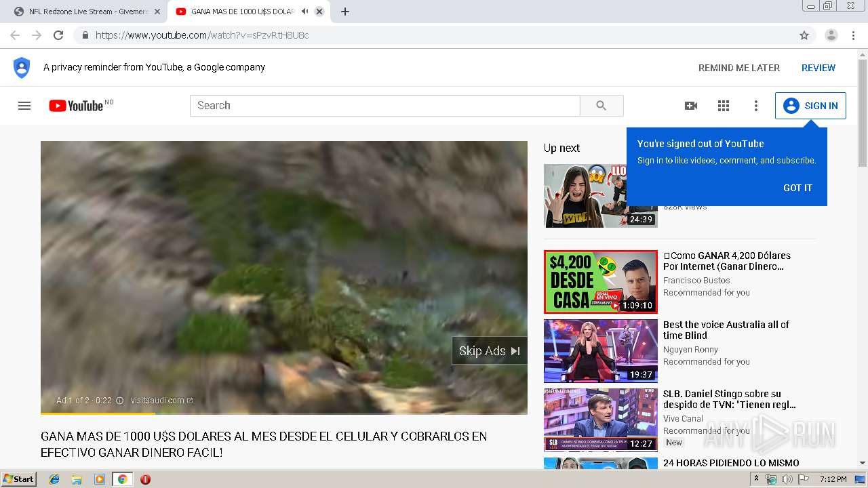Open file explorer from the taskbar

pyautogui.click(x=77, y=479)
